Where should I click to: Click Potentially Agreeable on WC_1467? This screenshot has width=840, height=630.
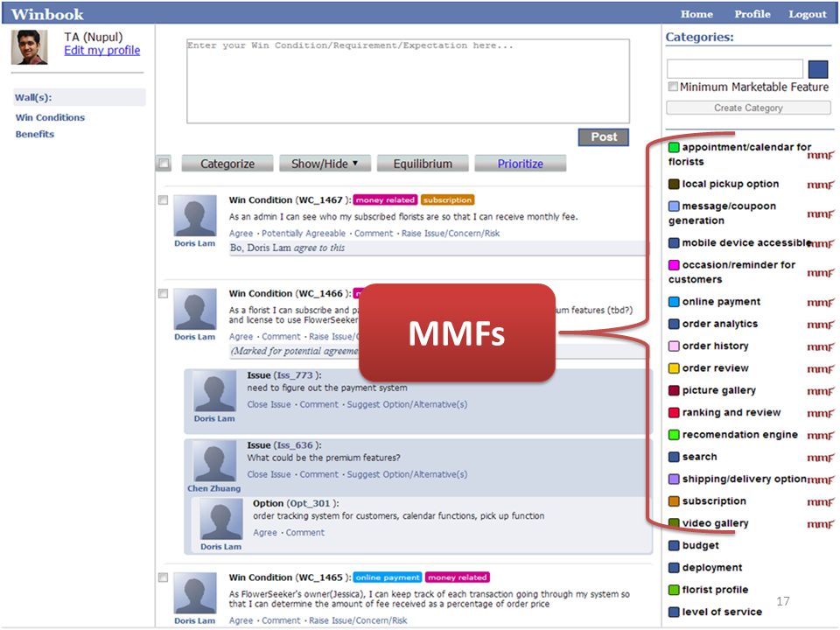click(304, 234)
